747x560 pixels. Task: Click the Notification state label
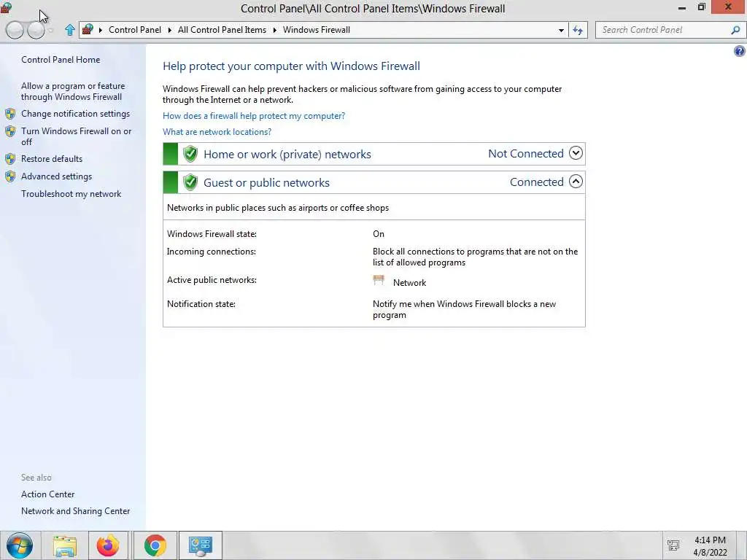coord(201,304)
